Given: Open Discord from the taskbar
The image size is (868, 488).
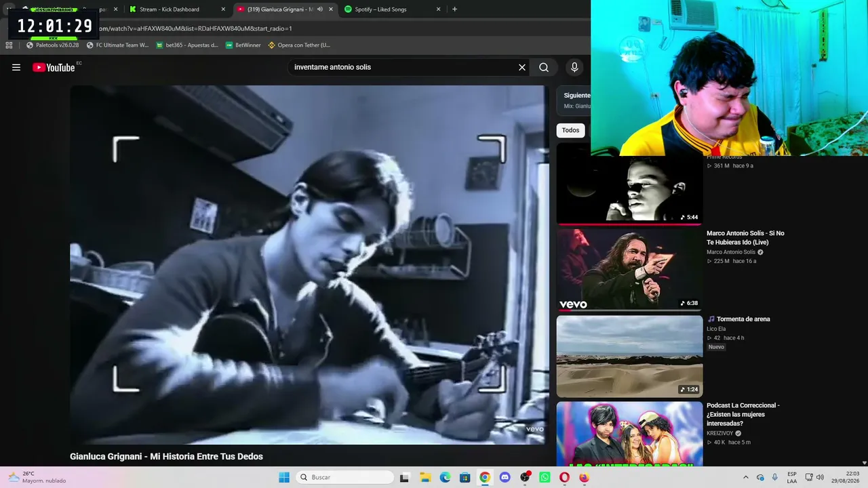Looking at the screenshot, I should tap(505, 477).
